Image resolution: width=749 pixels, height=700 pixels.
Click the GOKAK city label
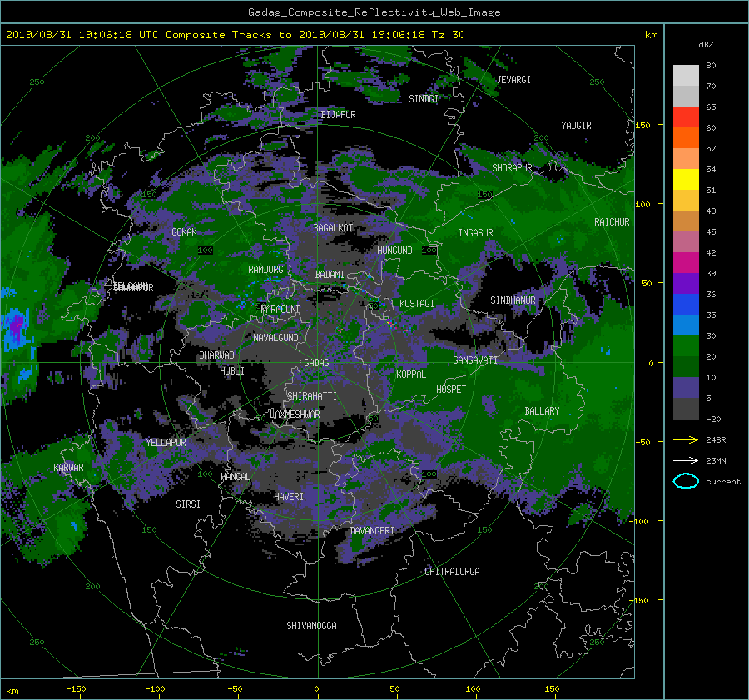click(x=184, y=232)
